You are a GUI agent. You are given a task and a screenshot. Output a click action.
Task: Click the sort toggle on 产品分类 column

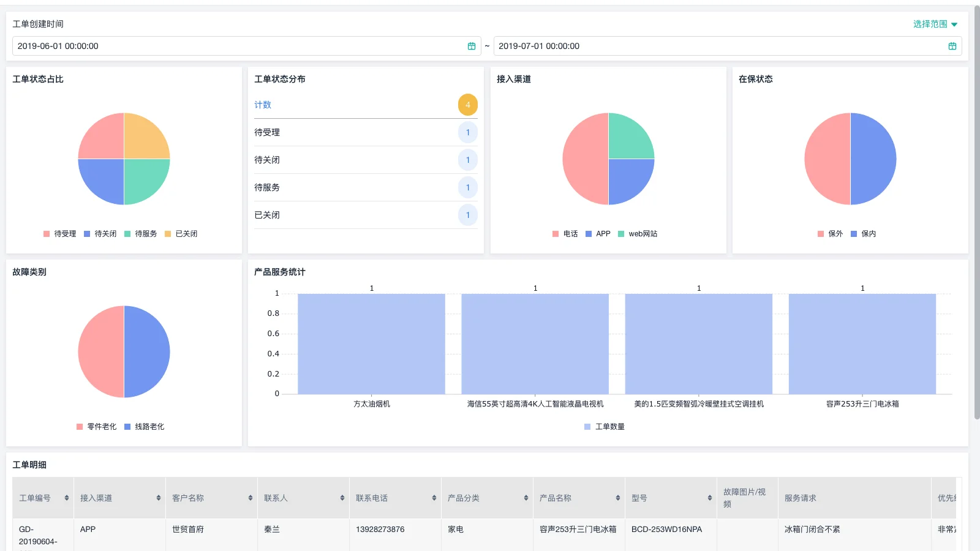point(526,498)
